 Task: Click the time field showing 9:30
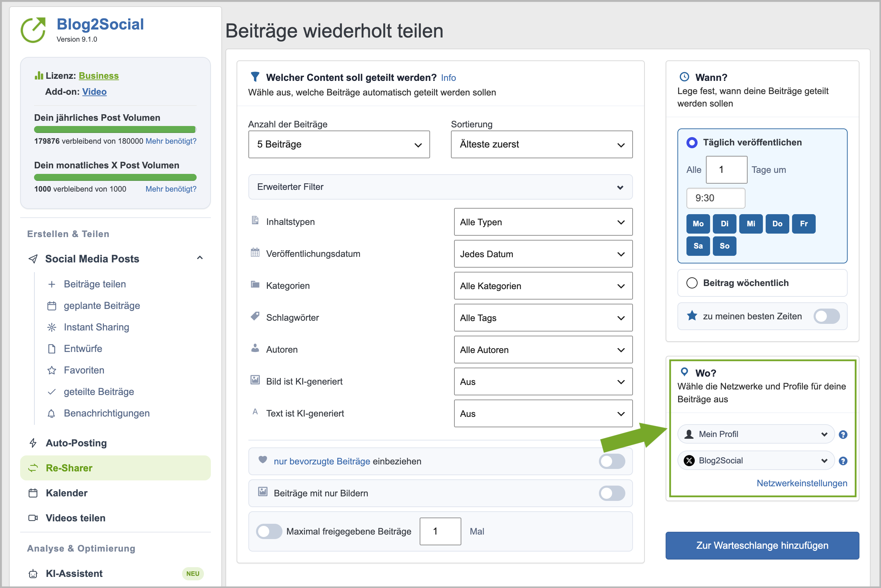716,198
